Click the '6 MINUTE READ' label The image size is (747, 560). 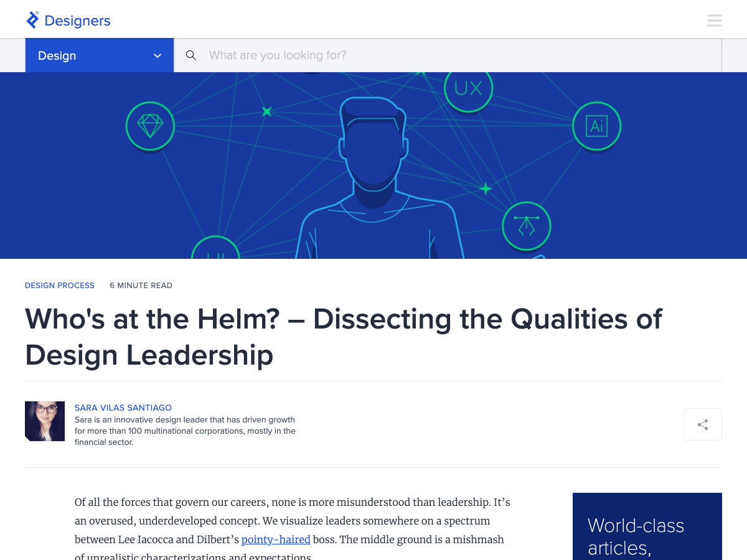[141, 286]
